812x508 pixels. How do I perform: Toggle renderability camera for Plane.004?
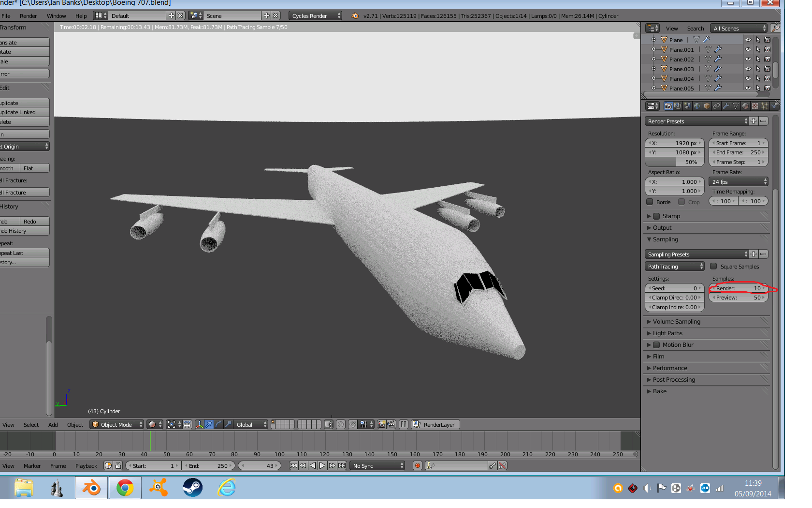767,78
